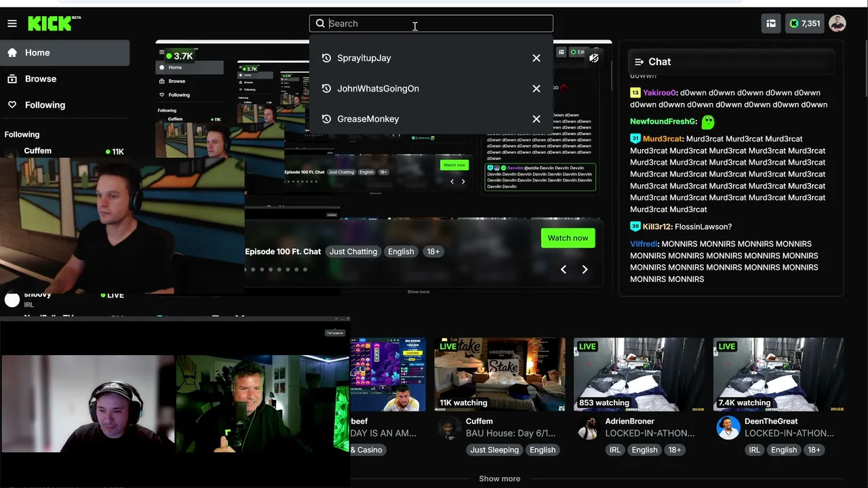The width and height of the screenshot is (868, 488).
Task: Open the hamburger sidebar menu
Action: (12, 24)
